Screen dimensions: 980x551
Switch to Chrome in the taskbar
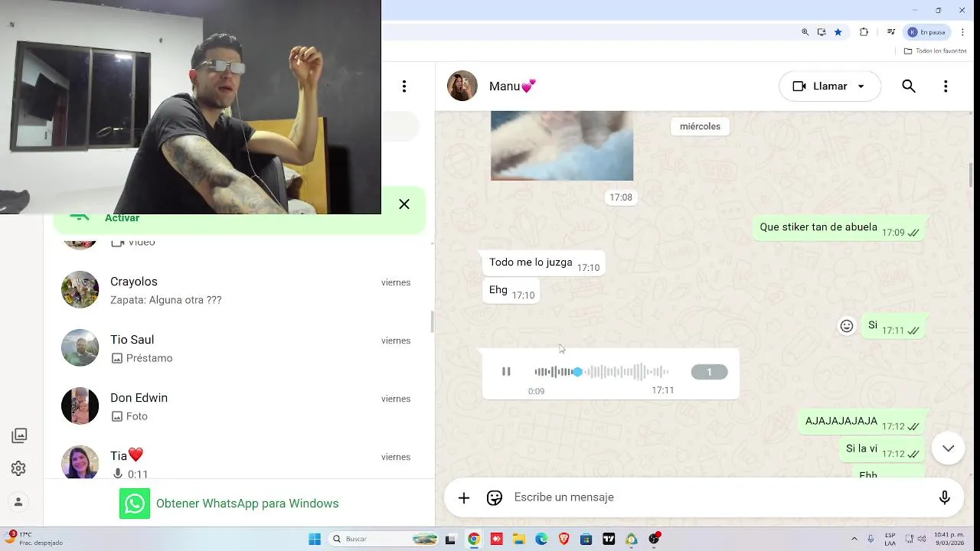point(474,539)
